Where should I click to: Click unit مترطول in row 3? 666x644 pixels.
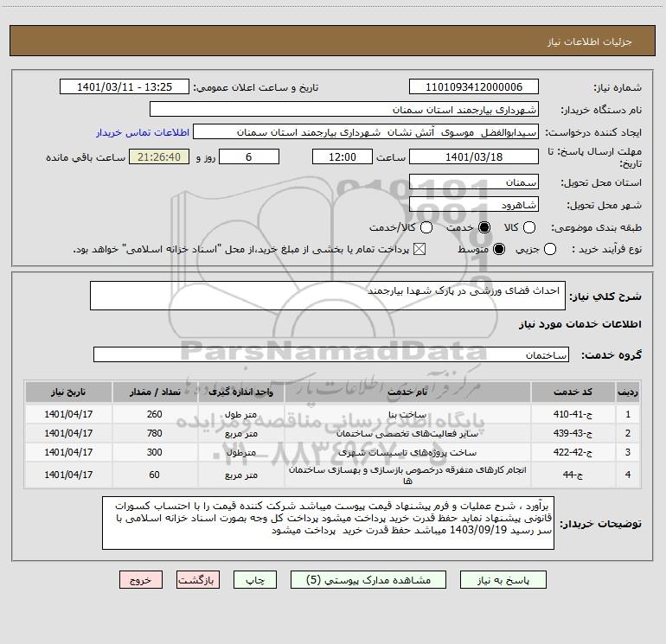point(240,453)
